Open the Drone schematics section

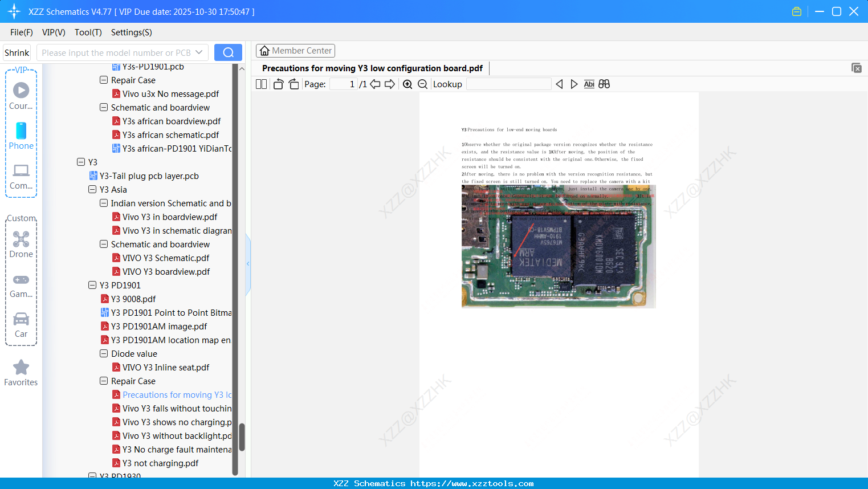pos(21,239)
